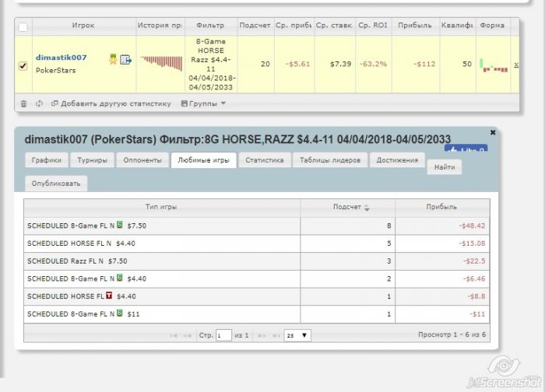Toggle the dimastik007 row checkbox
The height and width of the screenshot is (392, 545).
(x=23, y=65)
